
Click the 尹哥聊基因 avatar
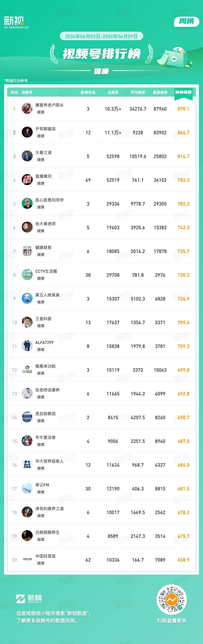point(27,132)
